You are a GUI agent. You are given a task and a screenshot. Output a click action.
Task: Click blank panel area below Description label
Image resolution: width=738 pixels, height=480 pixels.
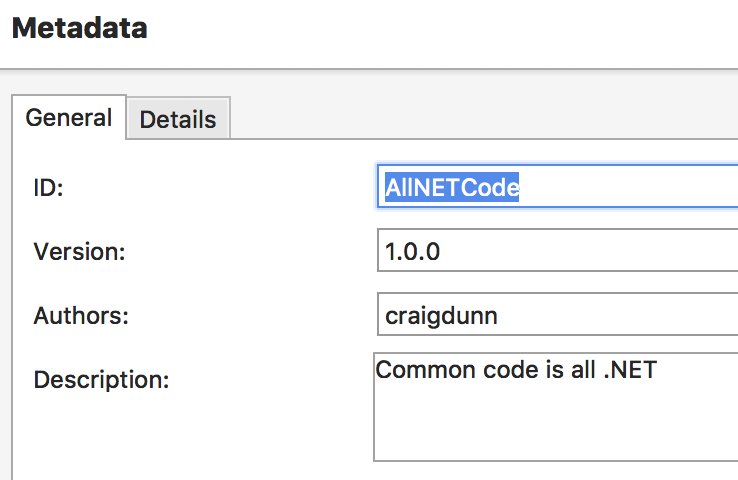point(150,440)
